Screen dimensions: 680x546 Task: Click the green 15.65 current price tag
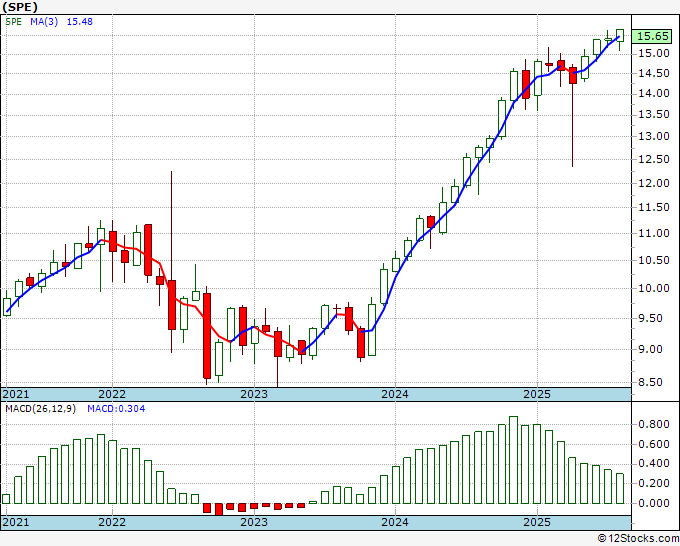point(651,36)
